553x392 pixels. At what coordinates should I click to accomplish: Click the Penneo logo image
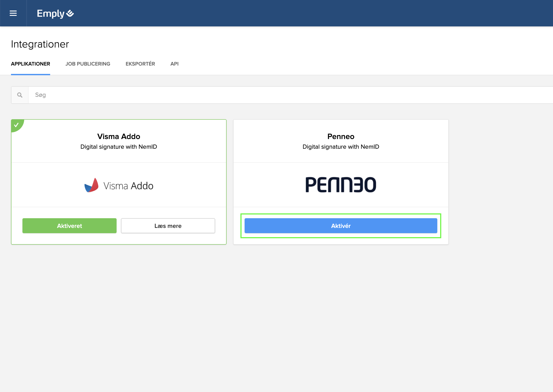(x=341, y=185)
